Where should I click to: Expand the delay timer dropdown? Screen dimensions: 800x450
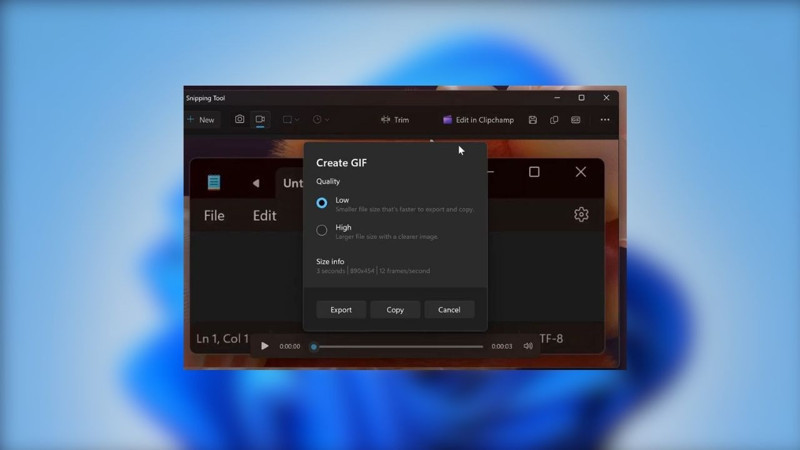click(320, 120)
